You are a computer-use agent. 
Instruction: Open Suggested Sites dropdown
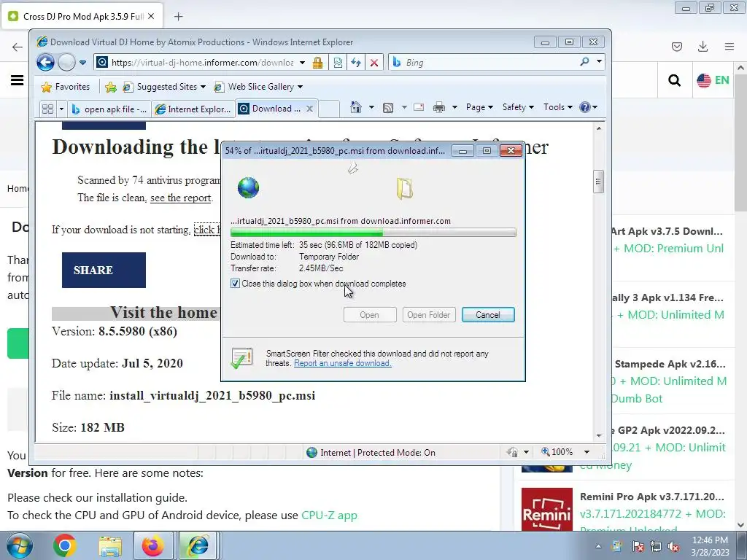tap(164, 87)
